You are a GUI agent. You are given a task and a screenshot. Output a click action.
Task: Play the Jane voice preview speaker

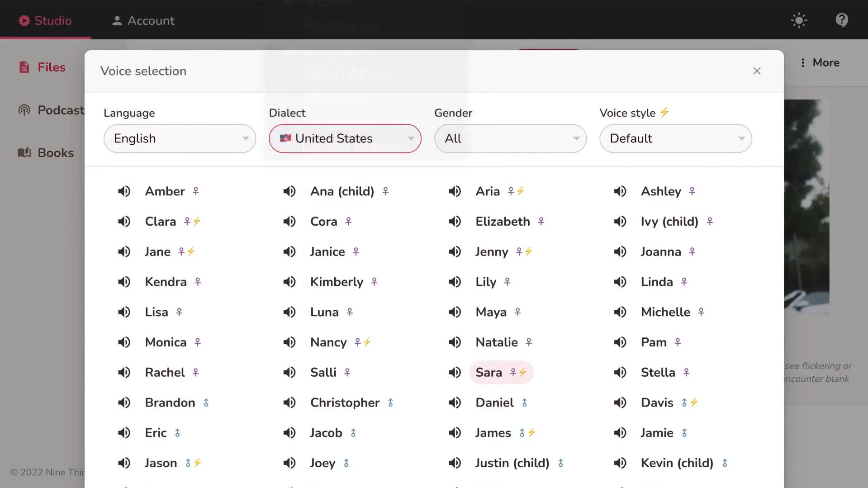124,252
